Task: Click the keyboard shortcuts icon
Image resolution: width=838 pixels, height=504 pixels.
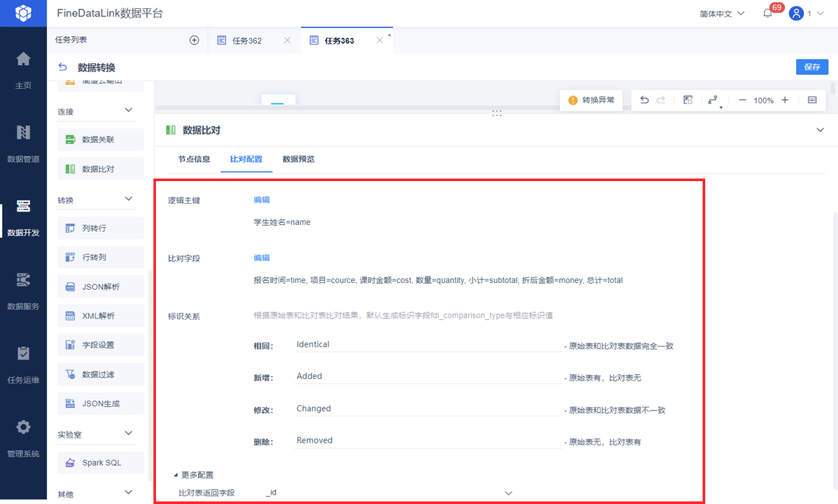Action: pyautogui.click(x=812, y=100)
